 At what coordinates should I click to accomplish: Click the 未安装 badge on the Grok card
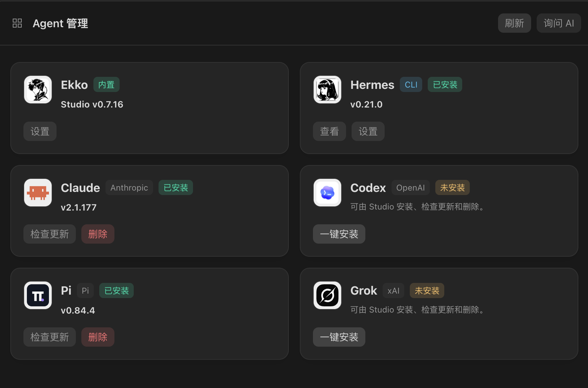(x=427, y=290)
